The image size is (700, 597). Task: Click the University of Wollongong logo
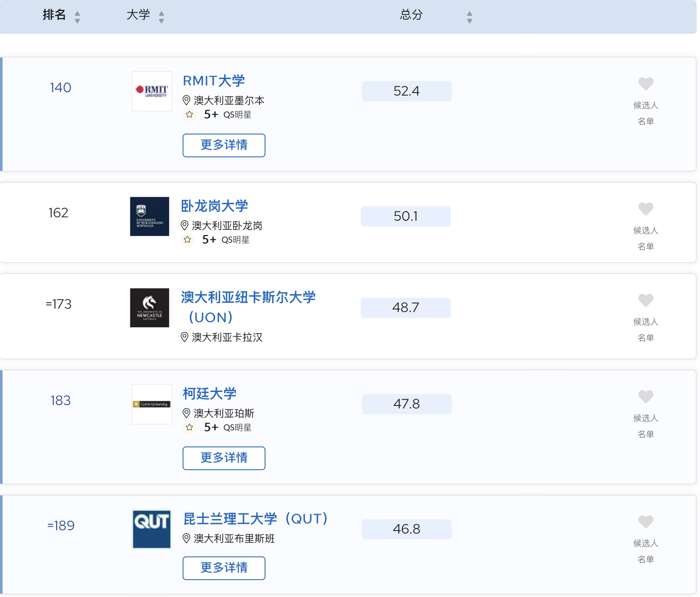point(150,216)
